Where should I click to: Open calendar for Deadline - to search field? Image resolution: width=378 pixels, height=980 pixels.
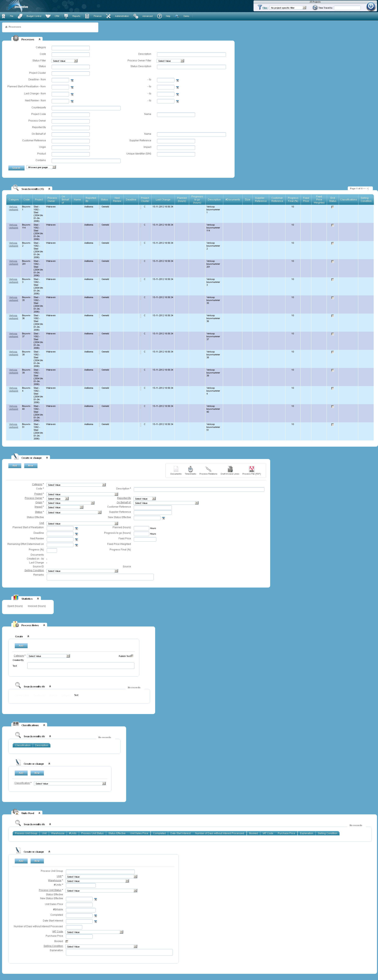[177, 80]
